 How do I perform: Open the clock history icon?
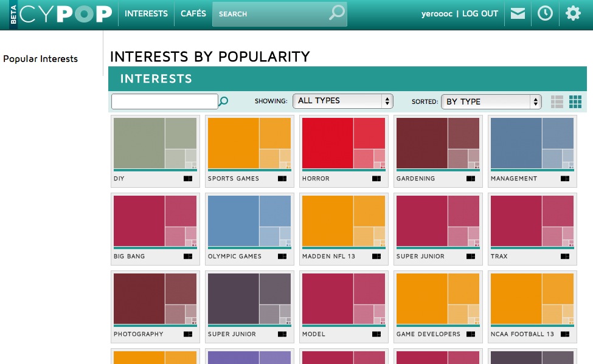click(545, 13)
